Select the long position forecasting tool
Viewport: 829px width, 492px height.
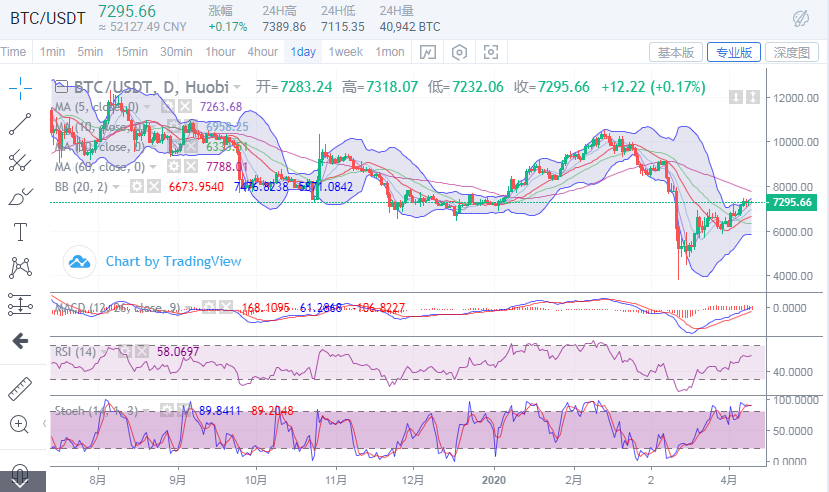[20, 304]
